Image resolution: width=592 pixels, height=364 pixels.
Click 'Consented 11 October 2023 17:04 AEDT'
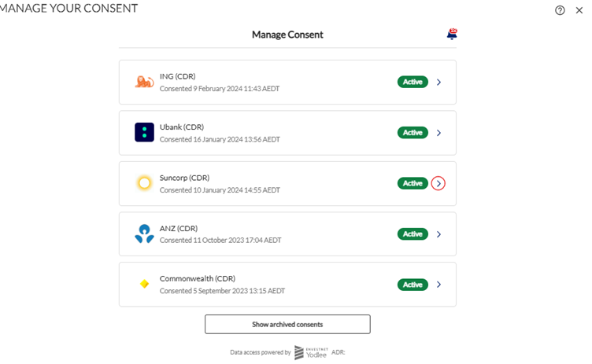220,241
